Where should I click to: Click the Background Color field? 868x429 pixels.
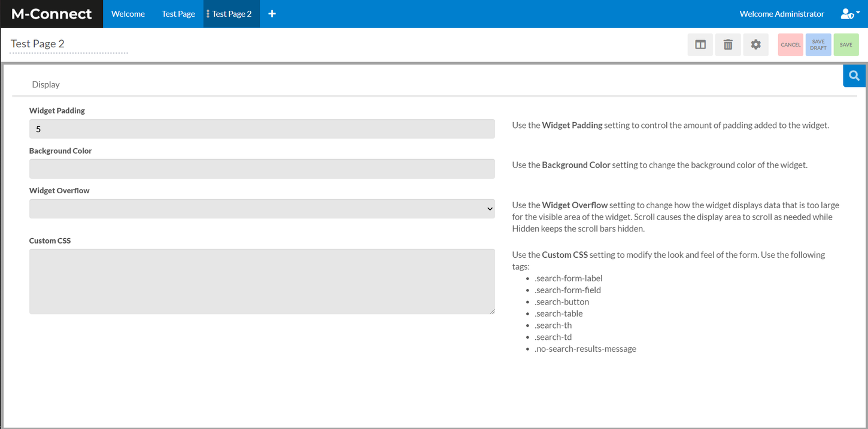pyautogui.click(x=262, y=168)
